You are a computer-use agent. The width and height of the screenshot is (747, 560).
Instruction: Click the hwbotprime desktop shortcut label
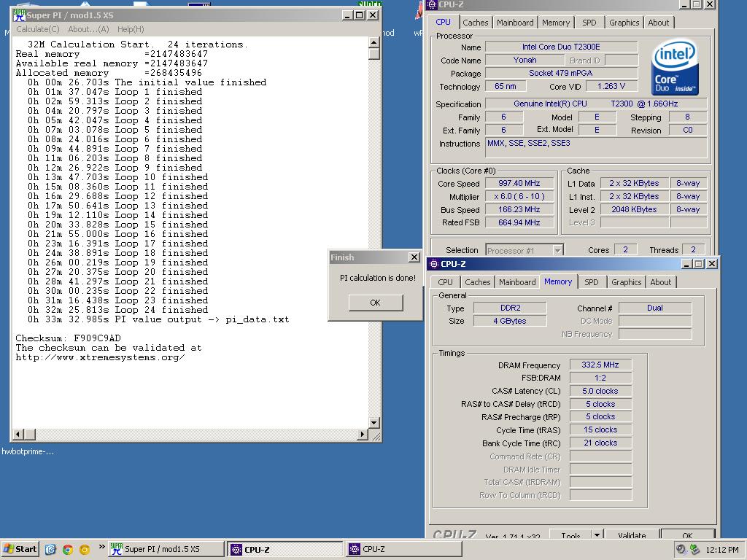[x=28, y=451]
